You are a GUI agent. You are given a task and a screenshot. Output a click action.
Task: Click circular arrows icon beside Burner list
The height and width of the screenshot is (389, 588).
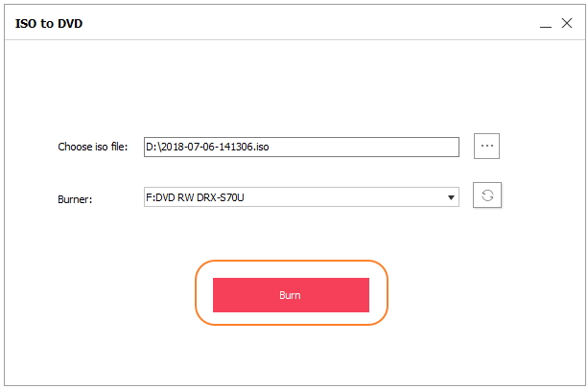pyautogui.click(x=487, y=195)
